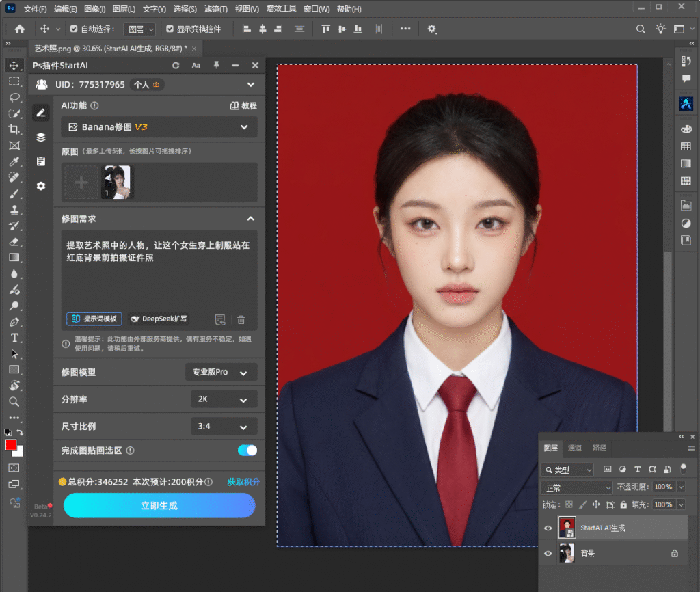Toggle the 显示变换控件 checkbox
The image size is (700, 592).
[x=170, y=29]
